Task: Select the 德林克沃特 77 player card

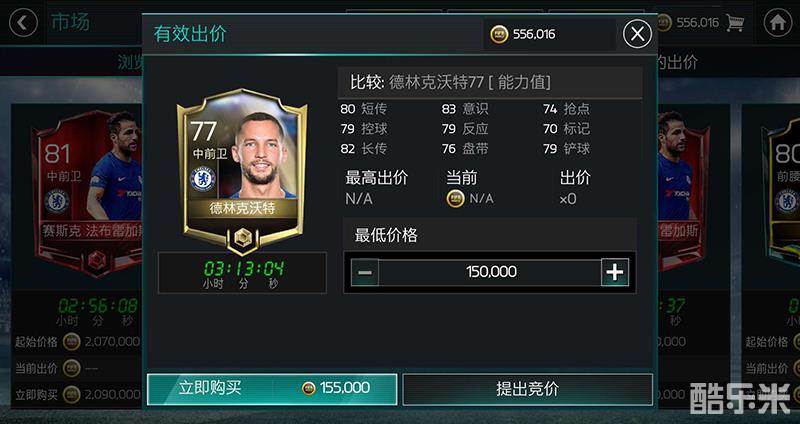Action: tap(242, 171)
